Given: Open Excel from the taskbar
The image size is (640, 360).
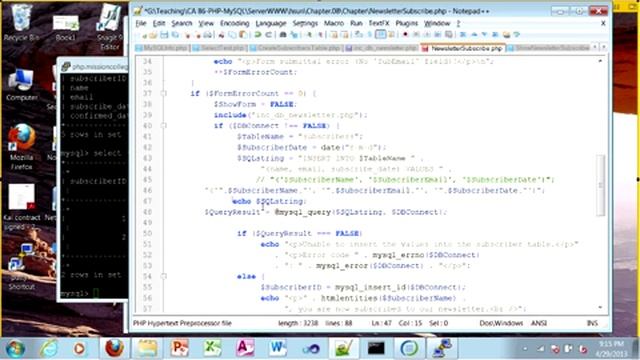Looking at the screenshot, I should point(212,348).
